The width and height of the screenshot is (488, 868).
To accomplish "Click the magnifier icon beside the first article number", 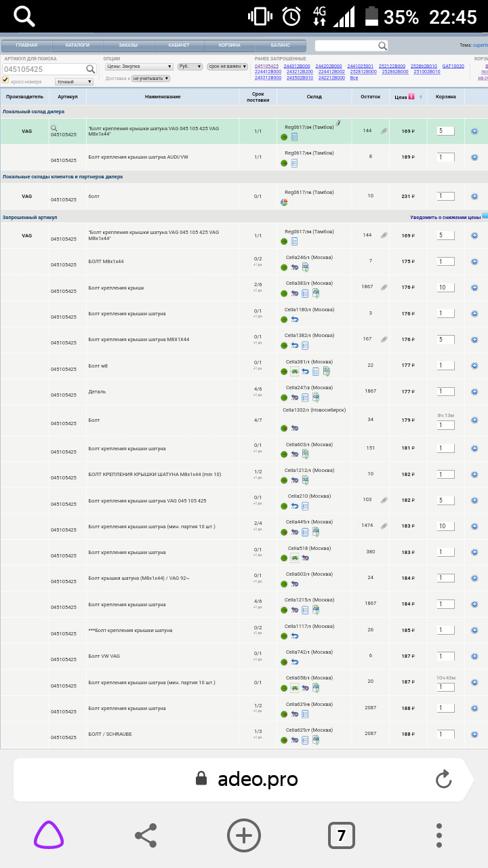I will pyautogui.click(x=54, y=127).
